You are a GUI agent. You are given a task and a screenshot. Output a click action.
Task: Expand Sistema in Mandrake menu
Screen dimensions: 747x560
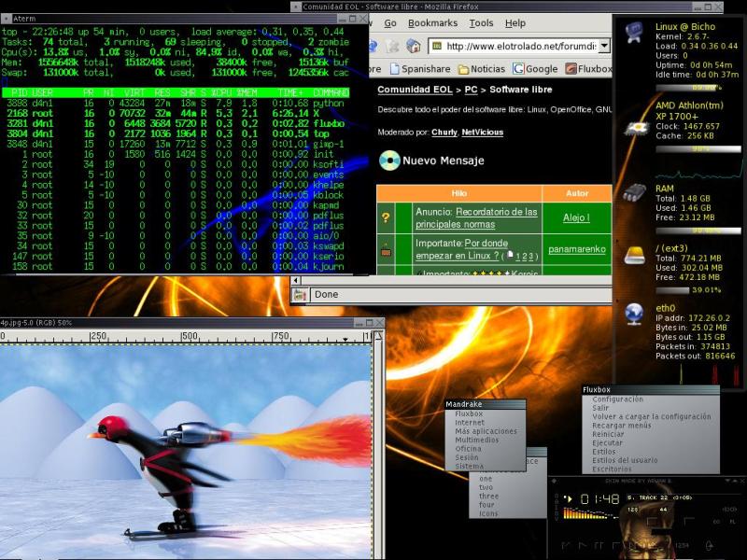[486, 466]
